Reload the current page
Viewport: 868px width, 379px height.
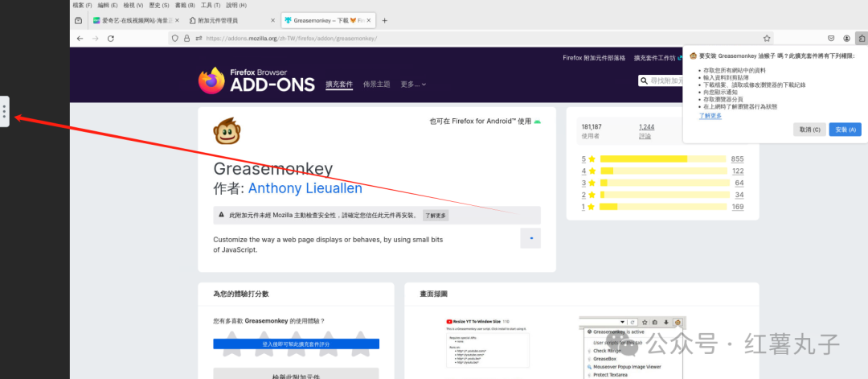tap(111, 39)
